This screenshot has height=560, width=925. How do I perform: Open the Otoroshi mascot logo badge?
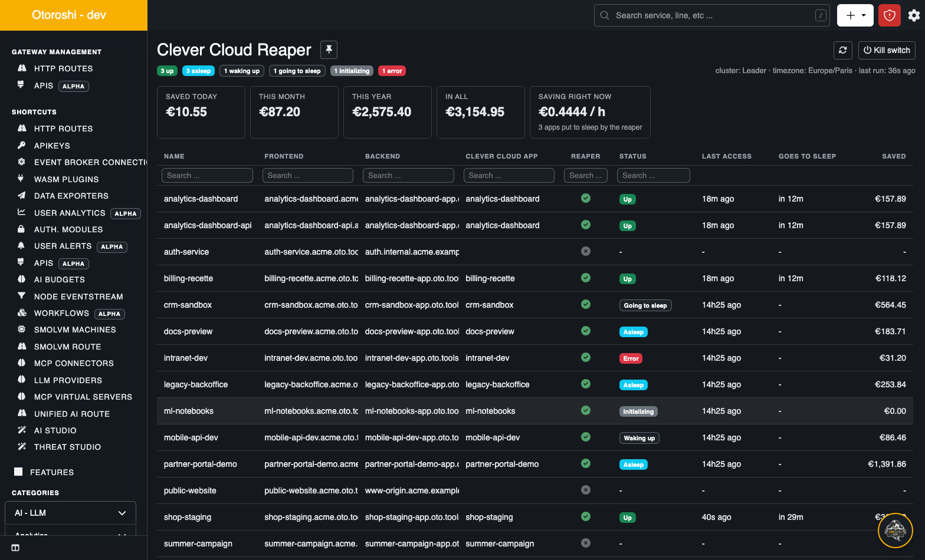coord(896,531)
